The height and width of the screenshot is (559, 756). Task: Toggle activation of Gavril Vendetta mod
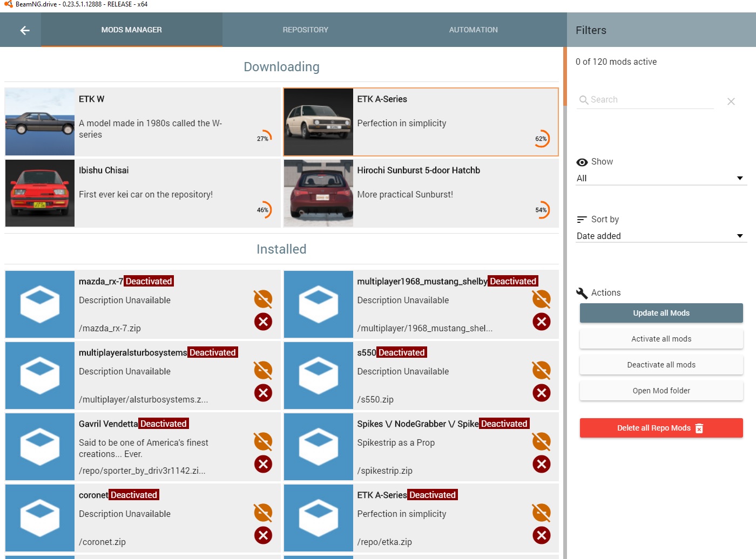click(x=263, y=441)
